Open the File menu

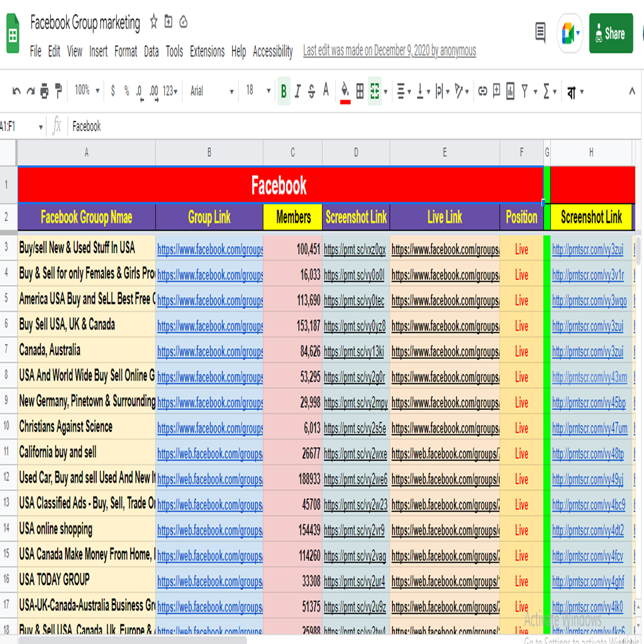[x=35, y=52]
